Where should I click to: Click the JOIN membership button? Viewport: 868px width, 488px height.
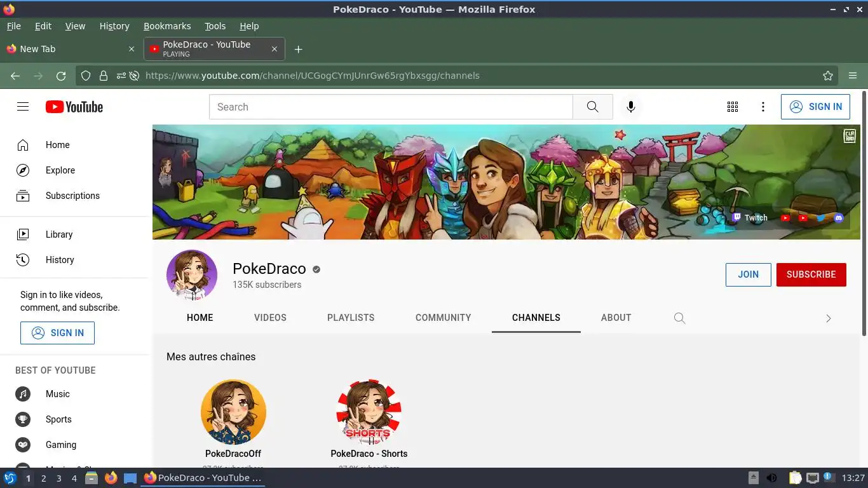click(749, 274)
